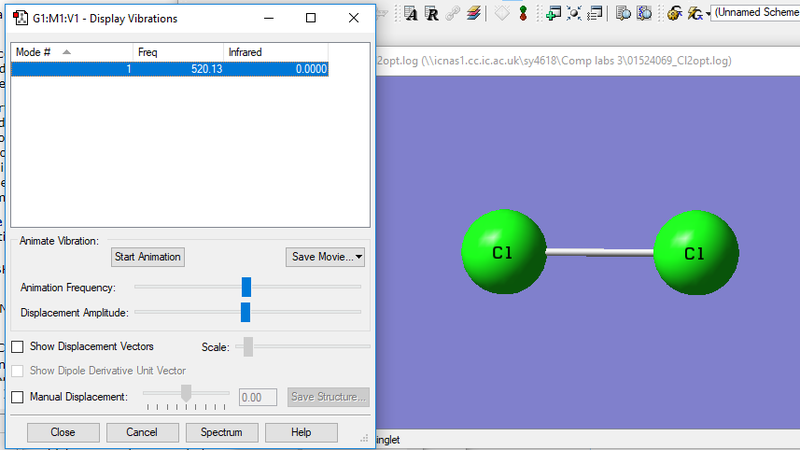Open the Display Format list icon
Image resolution: width=800 pixels, height=450 pixels.
pyautogui.click(x=595, y=13)
